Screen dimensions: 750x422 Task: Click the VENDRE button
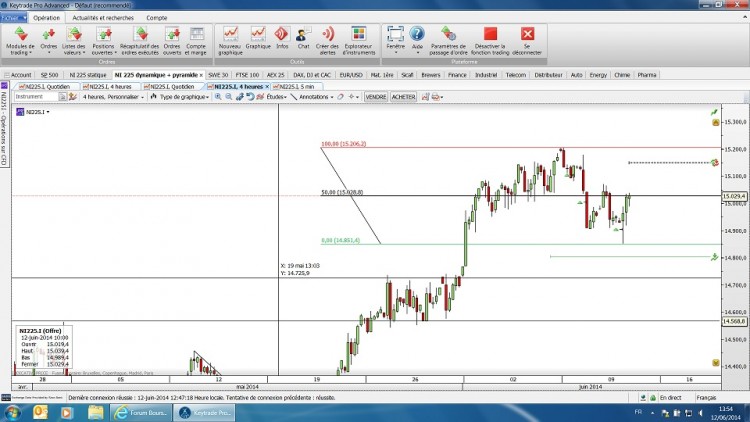(x=375, y=97)
